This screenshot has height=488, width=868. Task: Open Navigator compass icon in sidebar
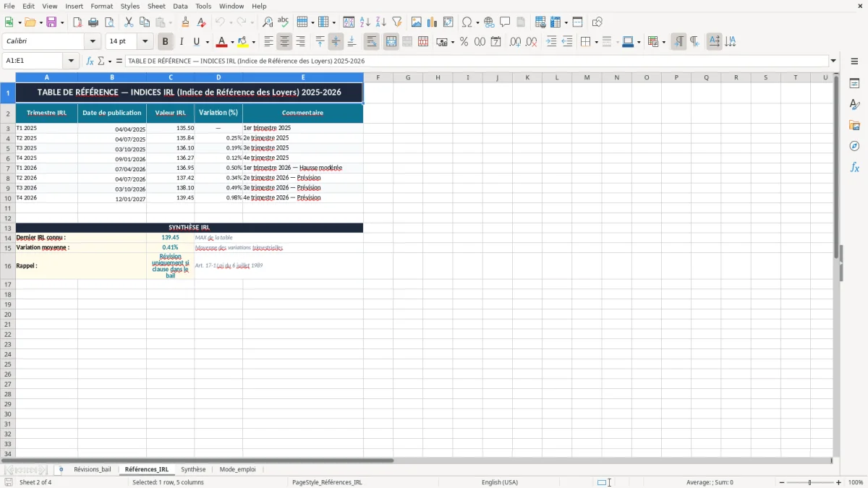(x=854, y=146)
